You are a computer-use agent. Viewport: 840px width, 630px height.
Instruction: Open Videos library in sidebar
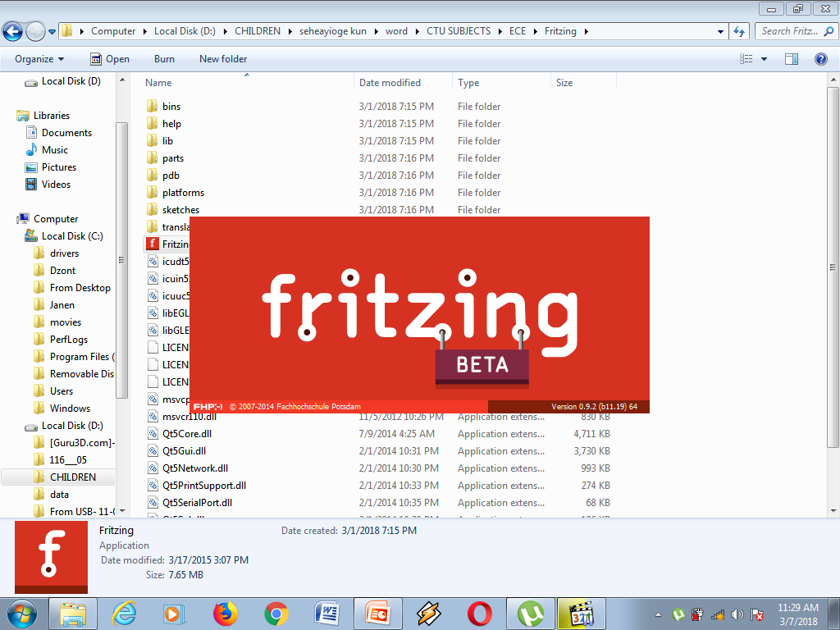point(56,184)
